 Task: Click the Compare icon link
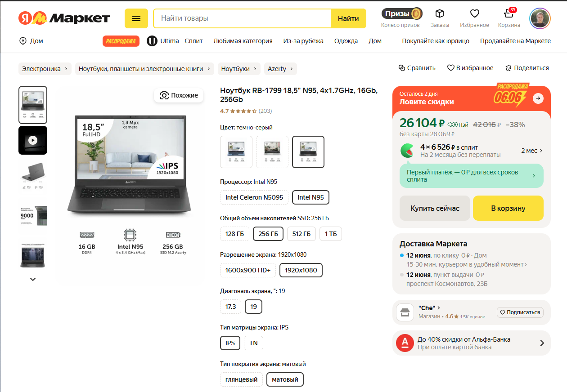tap(417, 68)
